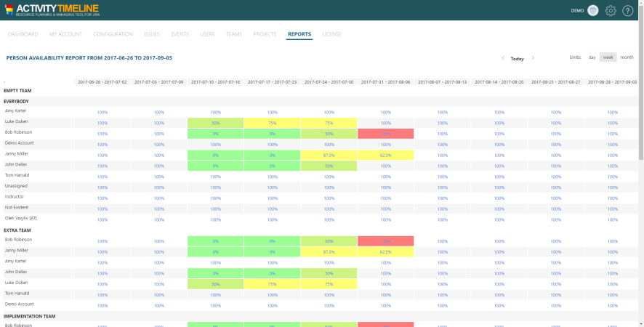The height and width of the screenshot is (327, 644).
Task: Set units to week
Action: [608, 57]
